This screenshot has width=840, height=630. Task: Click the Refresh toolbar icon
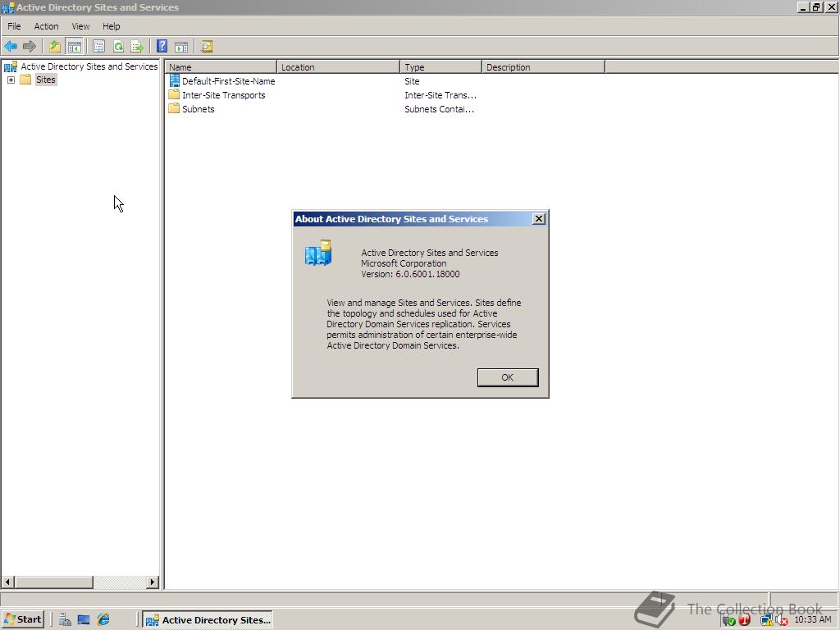coord(118,47)
